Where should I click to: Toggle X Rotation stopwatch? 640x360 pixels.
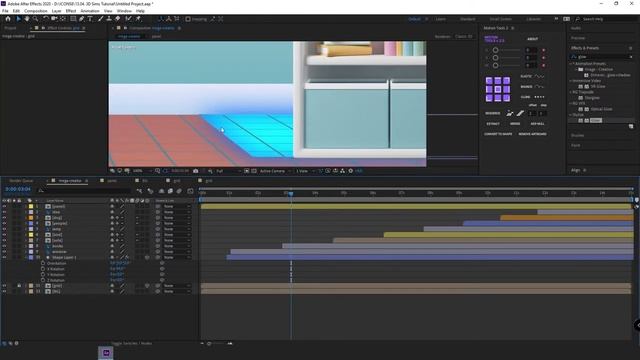[x=43, y=269]
